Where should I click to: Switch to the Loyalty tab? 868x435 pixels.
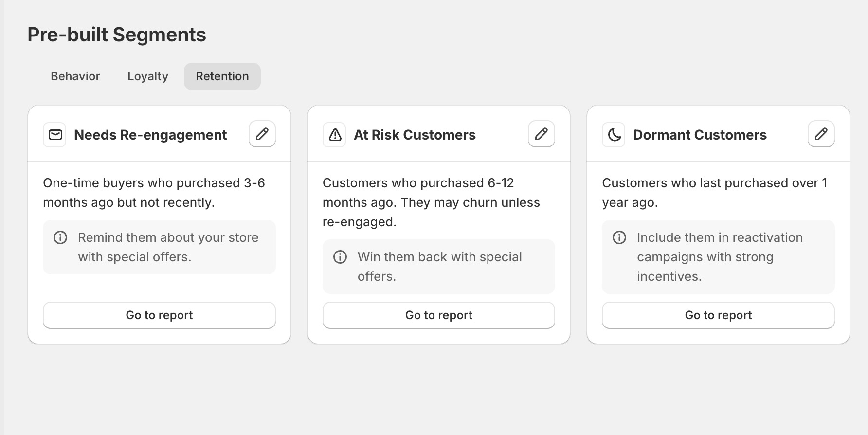point(147,76)
